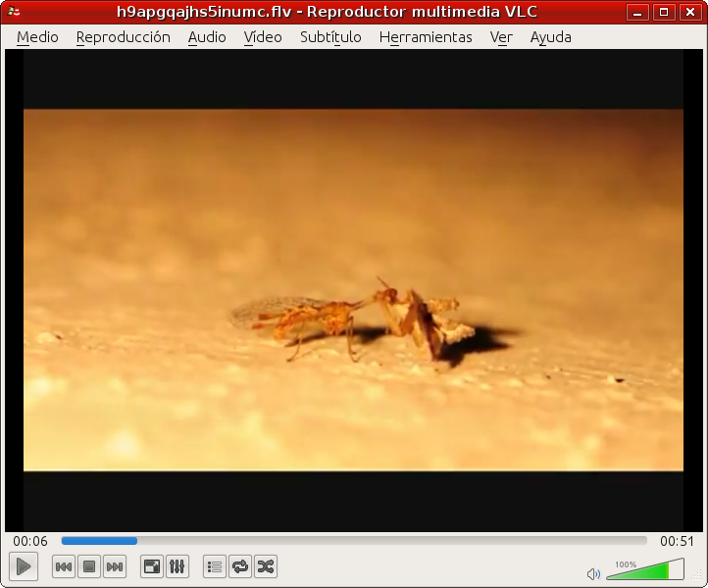Expand the Audio menu

click(x=207, y=37)
